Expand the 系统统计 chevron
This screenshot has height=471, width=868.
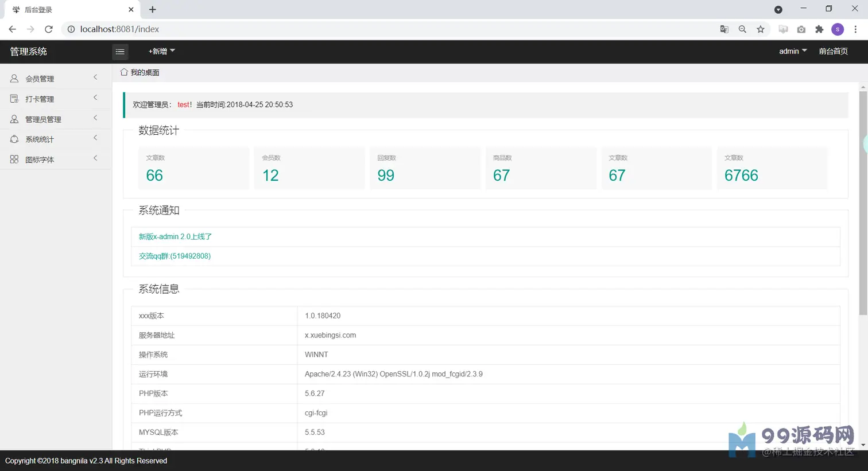(x=95, y=138)
